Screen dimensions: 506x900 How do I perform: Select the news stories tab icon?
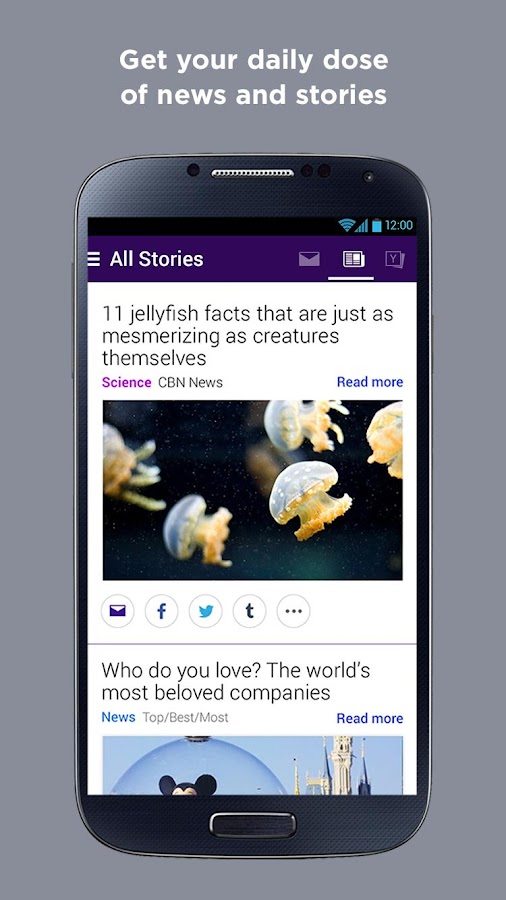point(353,259)
